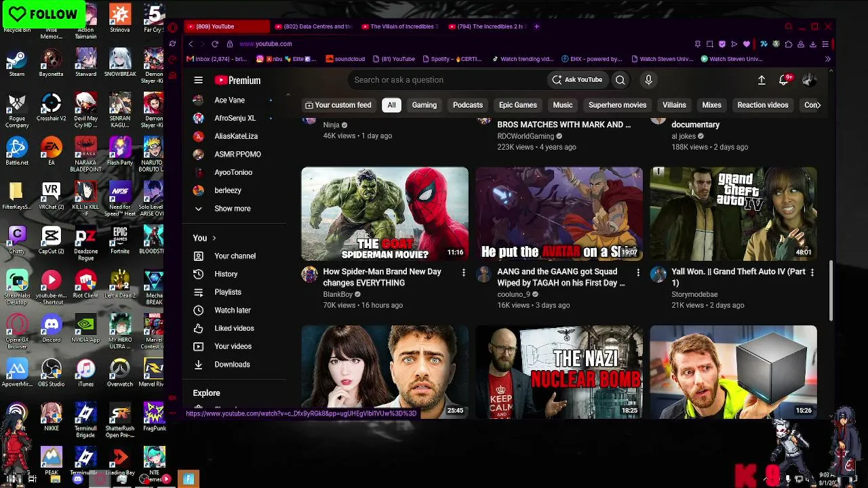
Task: Expand the You section chevron
Action: point(214,238)
